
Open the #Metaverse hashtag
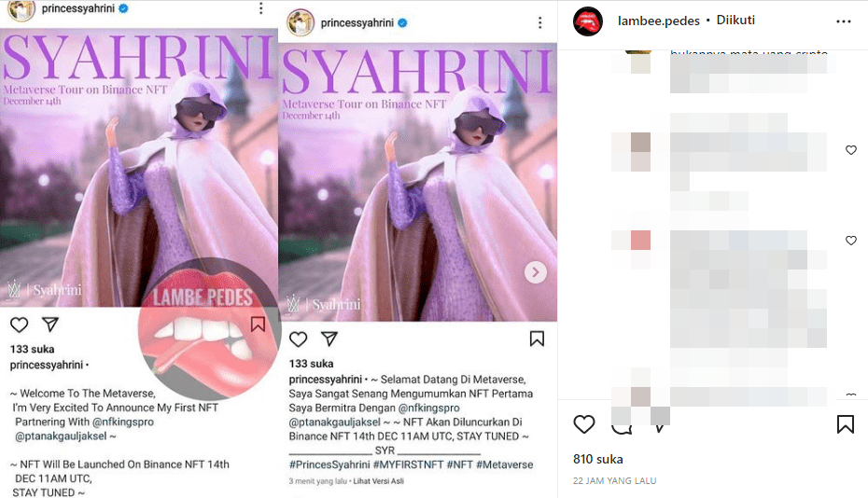click(x=504, y=464)
